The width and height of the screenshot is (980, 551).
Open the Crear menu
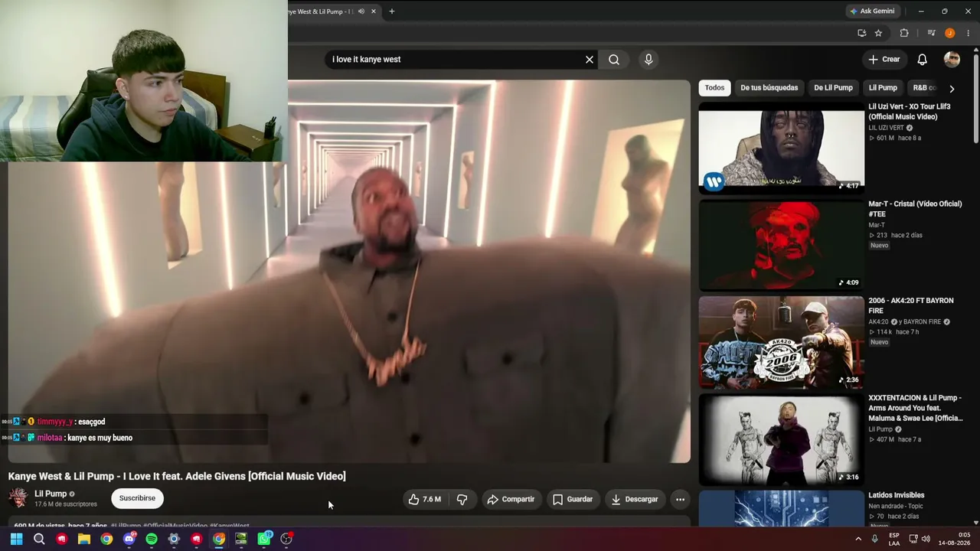point(884,60)
